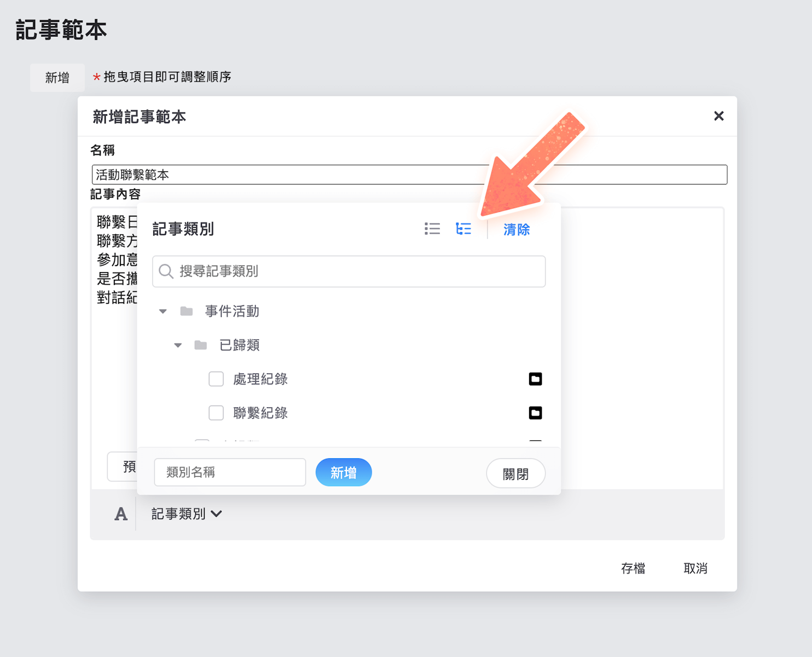Viewport: 812px width, 657px height.
Task: Click the text format A icon
Action: click(x=121, y=514)
